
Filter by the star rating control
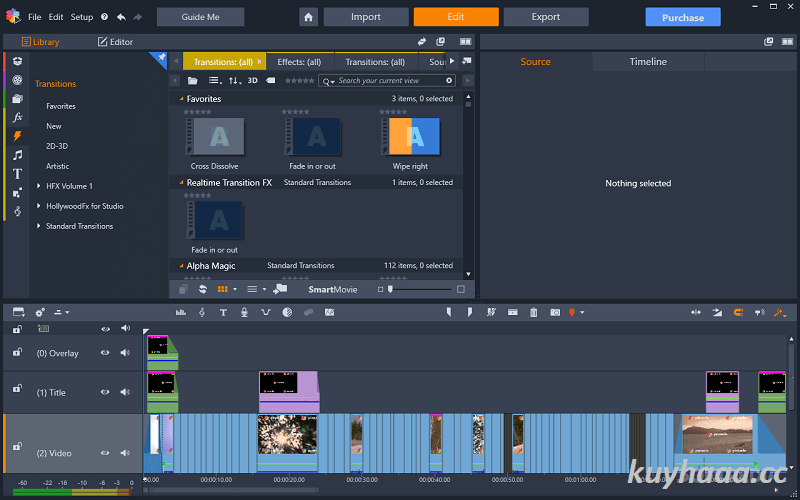tap(299, 81)
